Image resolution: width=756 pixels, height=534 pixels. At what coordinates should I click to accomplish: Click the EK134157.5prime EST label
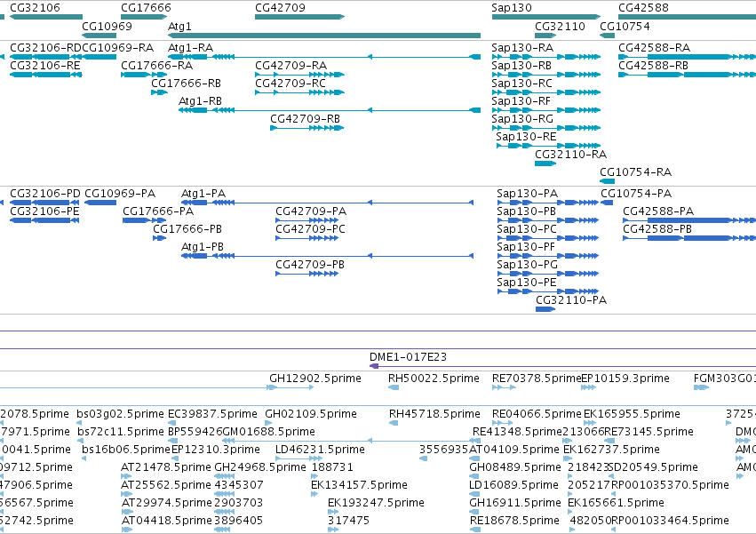pyautogui.click(x=359, y=485)
